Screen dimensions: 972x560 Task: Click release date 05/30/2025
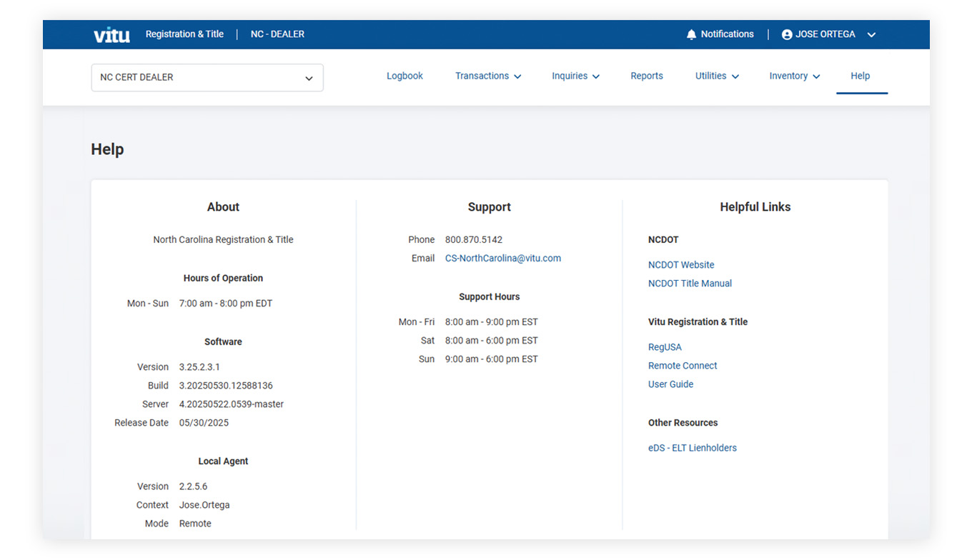(204, 423)
